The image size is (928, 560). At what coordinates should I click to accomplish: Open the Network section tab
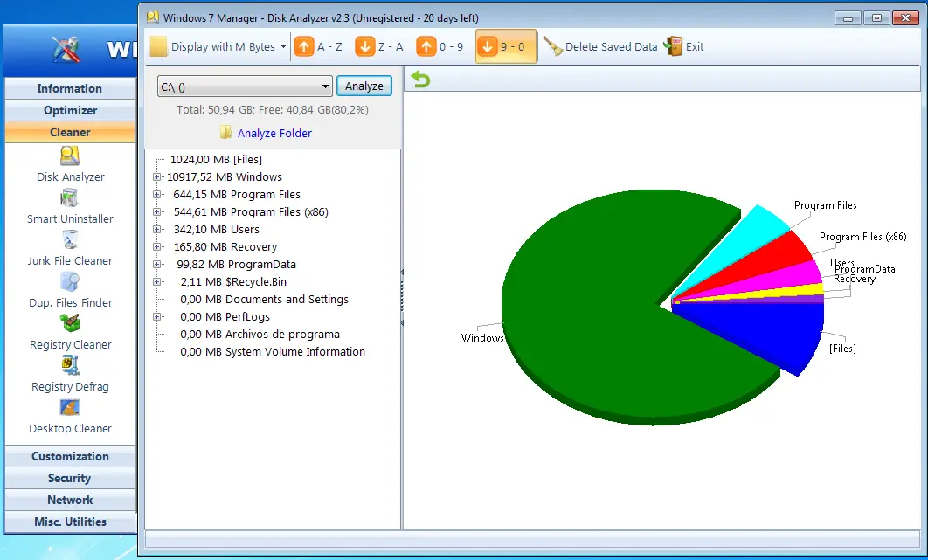click(70, 501)
